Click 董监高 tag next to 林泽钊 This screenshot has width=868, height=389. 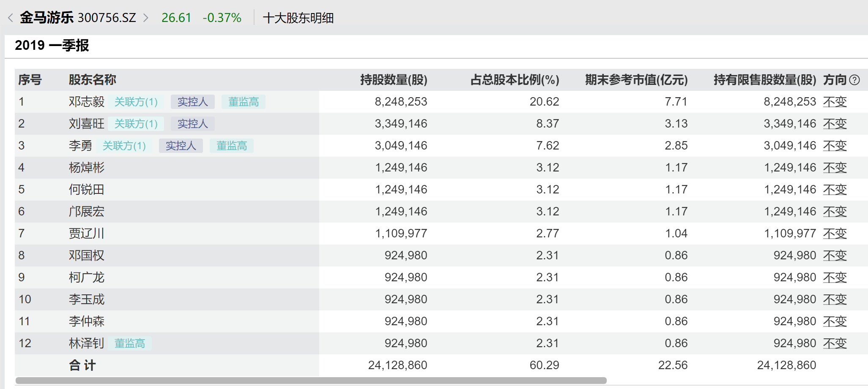pyautogui.click(x=129, y=343)
